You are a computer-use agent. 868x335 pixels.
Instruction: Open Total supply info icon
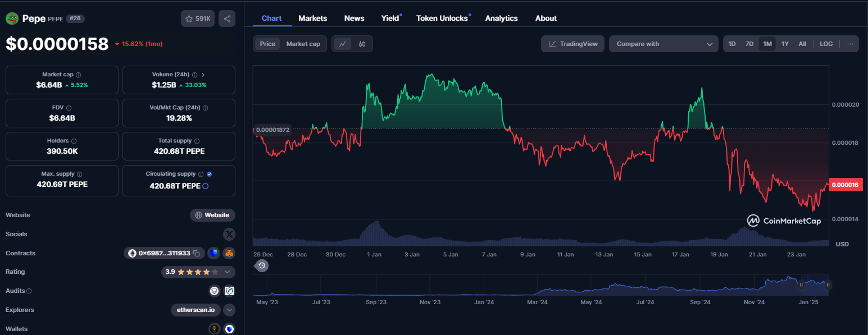[197, 141]
